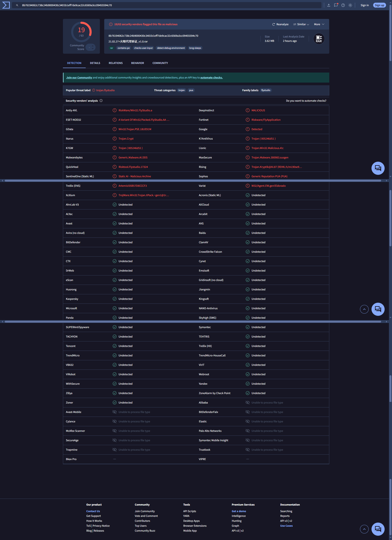392x540 pixels.
Task: Open the Browser Extensions footer link
Action: pyautogui.click(x=195, y=526)
